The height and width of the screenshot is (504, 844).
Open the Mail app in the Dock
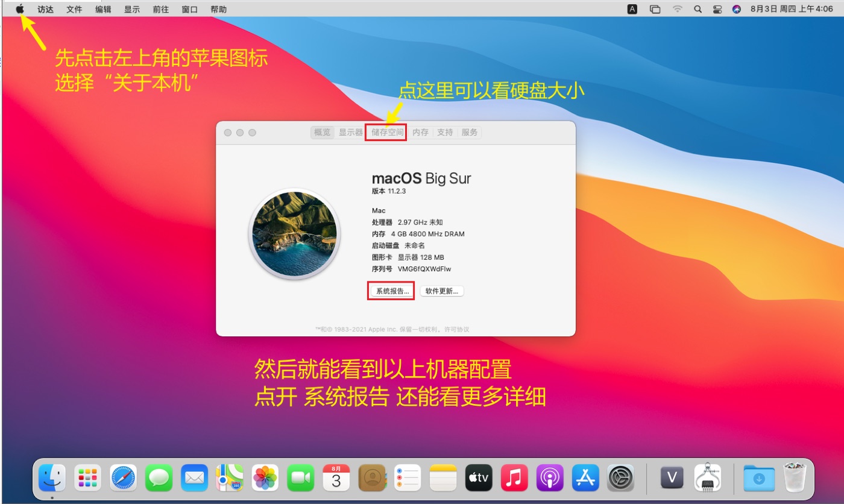point(195,478)
